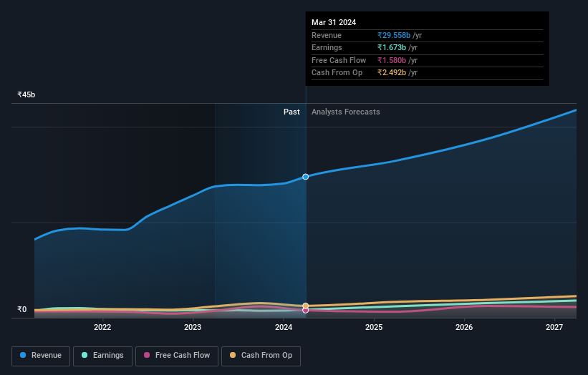
Task: Click the Analysts Forecasts label
Action: pyautogui.click(x=346, y=112)
